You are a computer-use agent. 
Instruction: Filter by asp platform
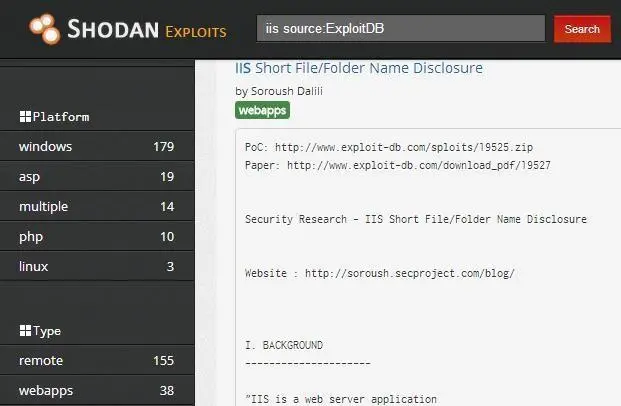[97, 176]
